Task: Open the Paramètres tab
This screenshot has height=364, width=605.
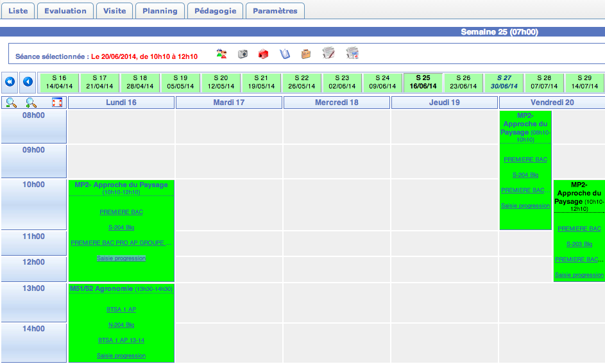Action: (275, 11)
